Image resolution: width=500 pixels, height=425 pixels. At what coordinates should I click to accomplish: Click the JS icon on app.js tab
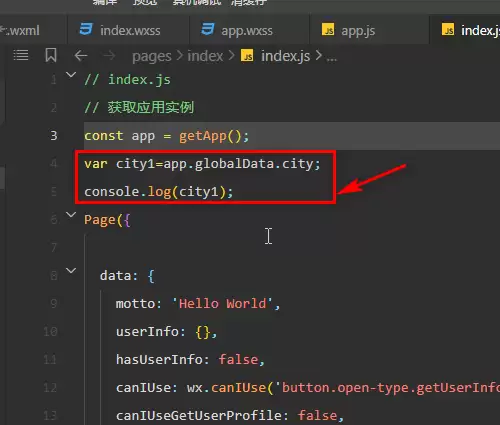[x=328, y=29]
